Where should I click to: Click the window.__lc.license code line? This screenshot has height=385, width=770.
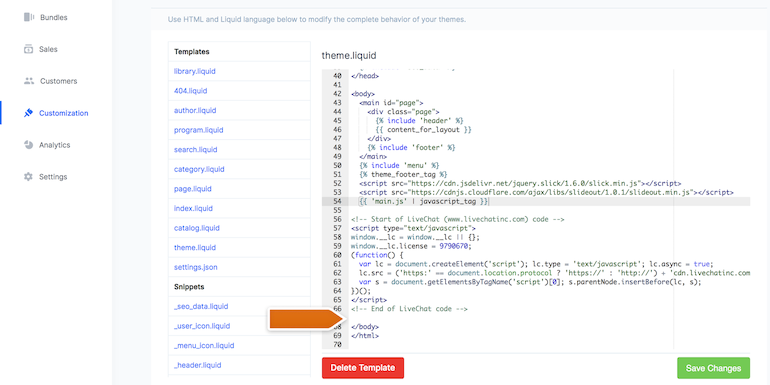(x=411, y=246)
